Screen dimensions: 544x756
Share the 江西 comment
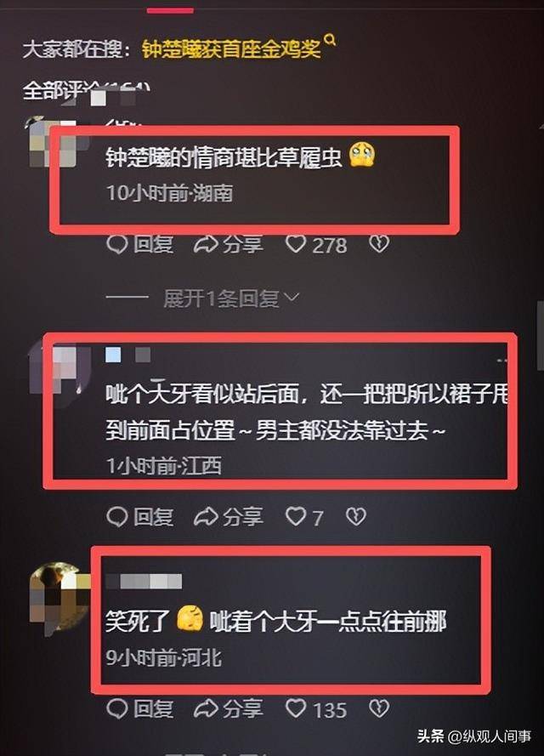click(229, 517)
